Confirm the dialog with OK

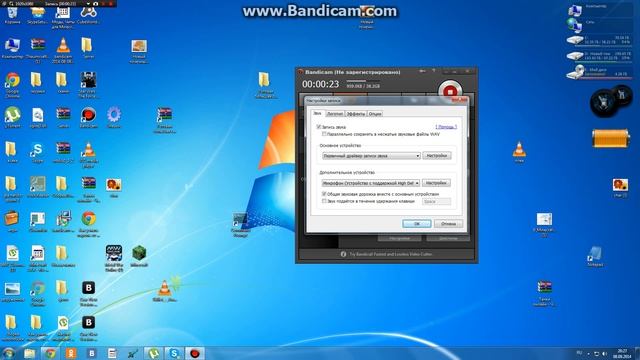tap(416, 224)
